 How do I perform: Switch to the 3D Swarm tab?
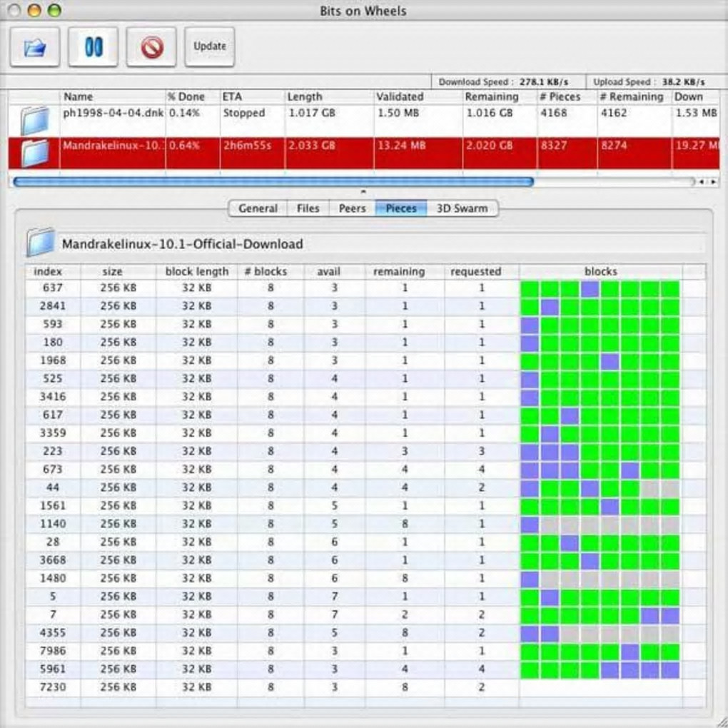click(462, 208)
